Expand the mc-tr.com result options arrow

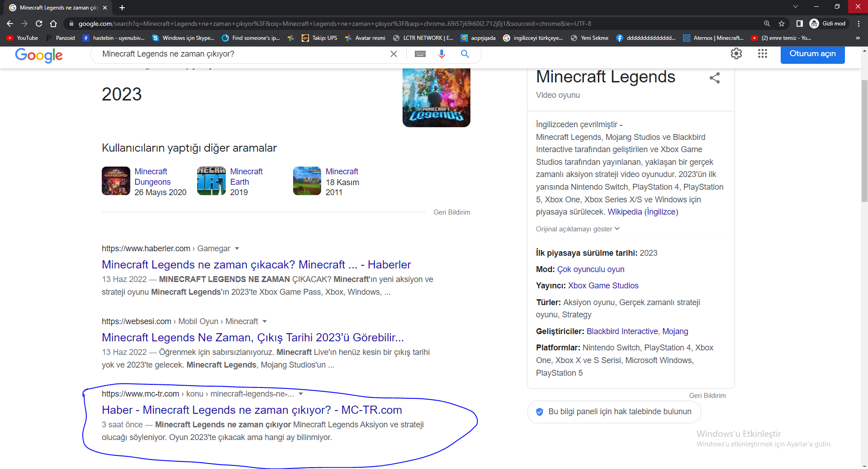pos(301,394)
